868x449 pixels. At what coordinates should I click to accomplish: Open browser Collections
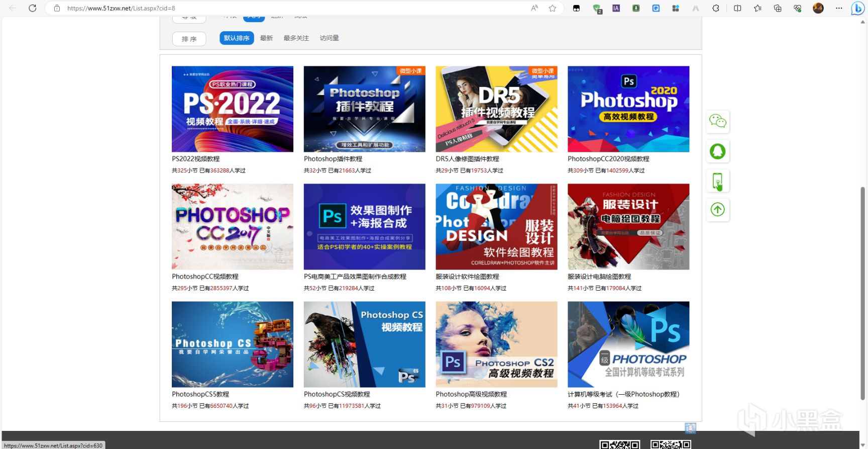pyautogui.click(x=778, y=8)
